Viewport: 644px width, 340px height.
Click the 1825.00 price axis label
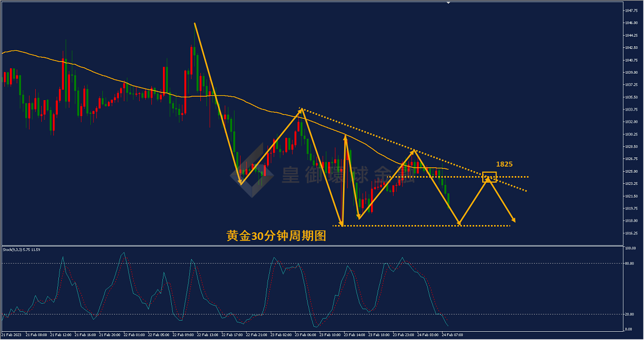pos(632,171)
